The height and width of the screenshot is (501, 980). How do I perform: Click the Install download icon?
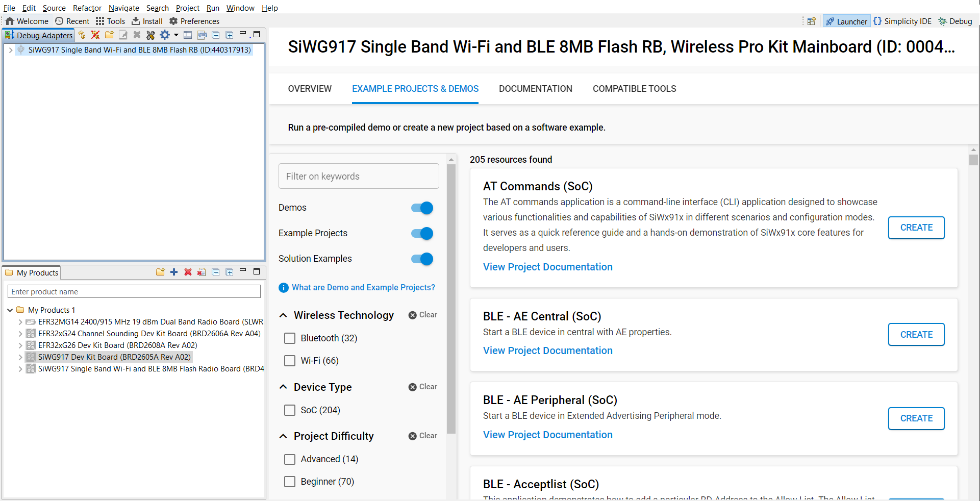136,21
